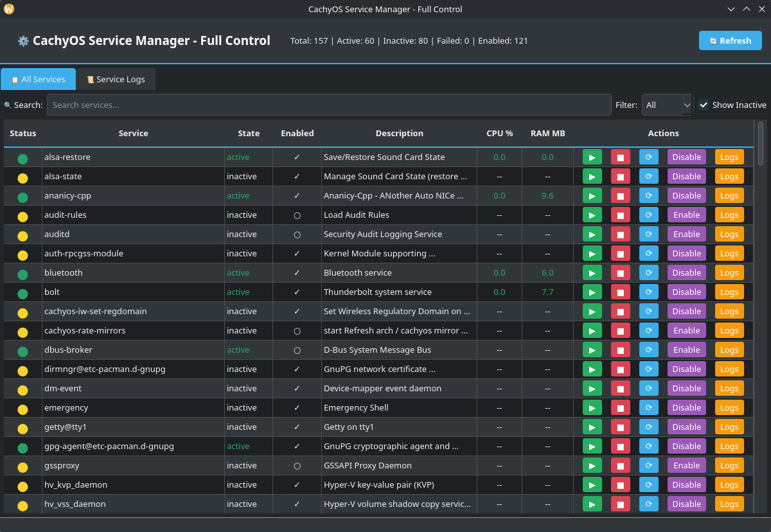
Task: Click the Refresh button
Action: pyautogui.click(x=730, y=40)
